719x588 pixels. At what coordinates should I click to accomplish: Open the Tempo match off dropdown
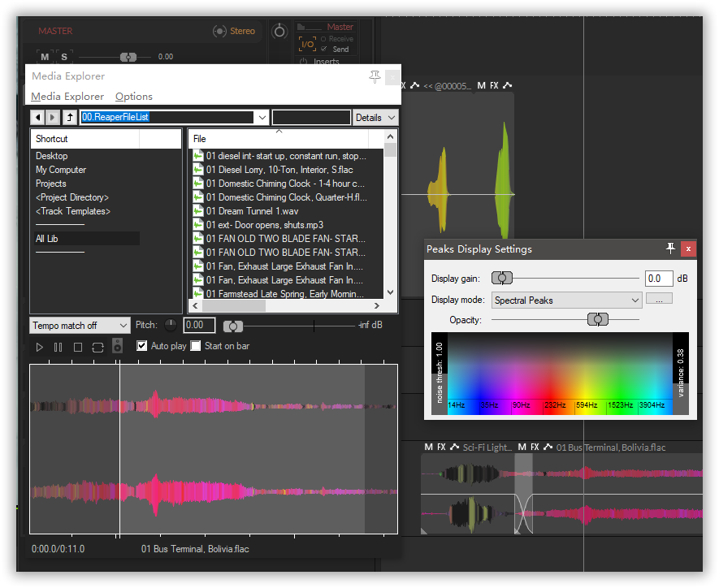[79, 326]
